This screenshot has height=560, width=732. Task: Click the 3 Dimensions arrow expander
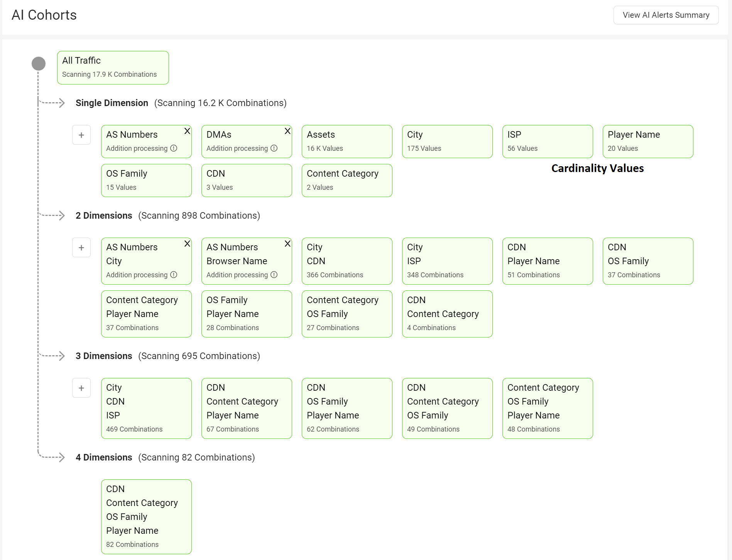coord(61,356)
